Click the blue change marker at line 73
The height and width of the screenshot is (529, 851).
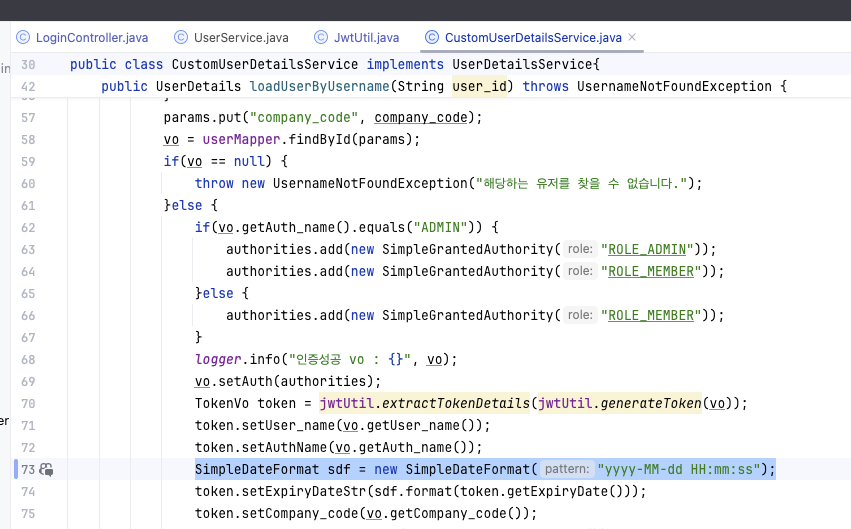(x=16, y=469)
